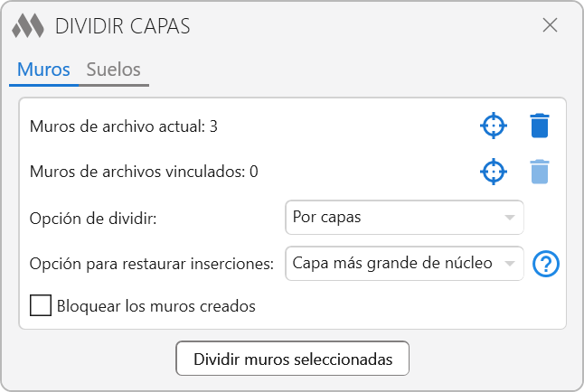584x392 pixels.
Task: Close the Dividir Capas dialog
Action: 550,25
